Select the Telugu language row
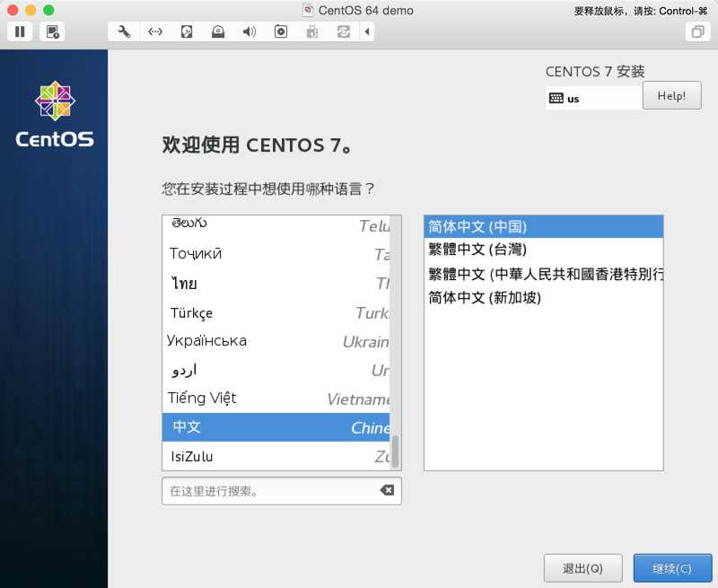This screenshot has height=588, width=718. point(276,226)
